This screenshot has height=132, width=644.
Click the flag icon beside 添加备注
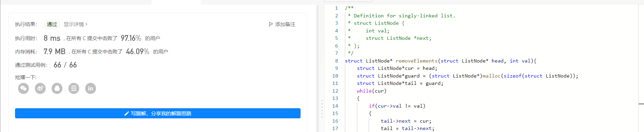pyautogui.click(x=271, y=24)
